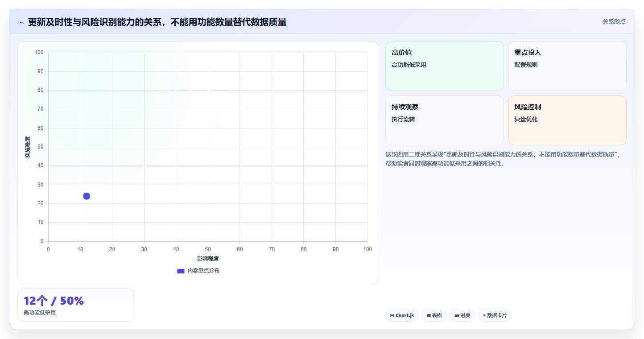Click the lightning icon beside the title
This screenshot has height=339, width=644.
(x=21, y=22)
